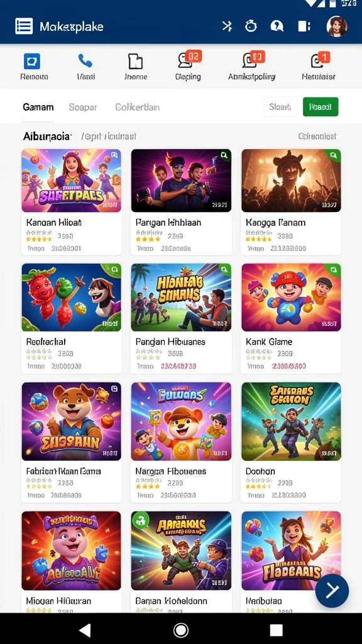This screenshot has height=644, width=362.
Task: Open Cleping chat with 02 badge
Action: click(189, 60)
